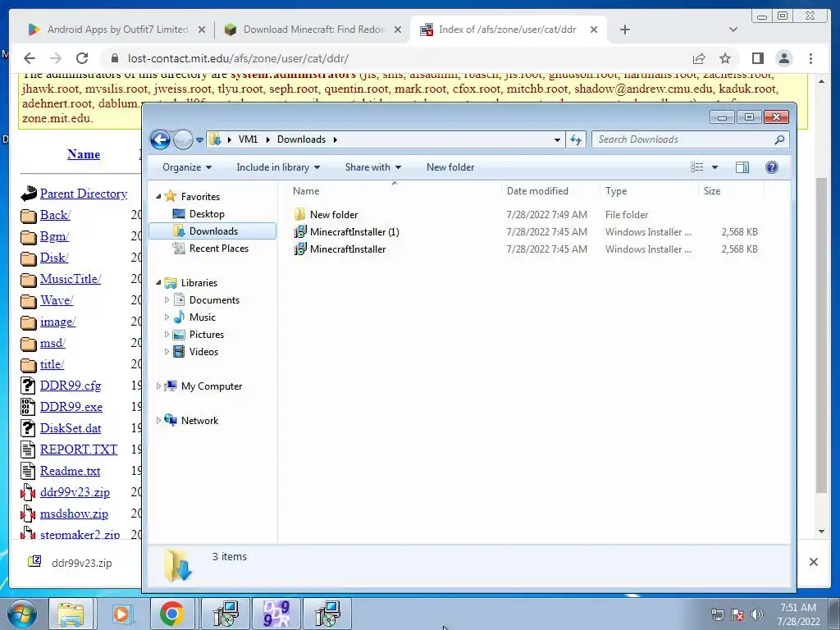The image size is (840, 630).
Task: Click VM1 in the address breadcrumb
Action: pos(248,139)
